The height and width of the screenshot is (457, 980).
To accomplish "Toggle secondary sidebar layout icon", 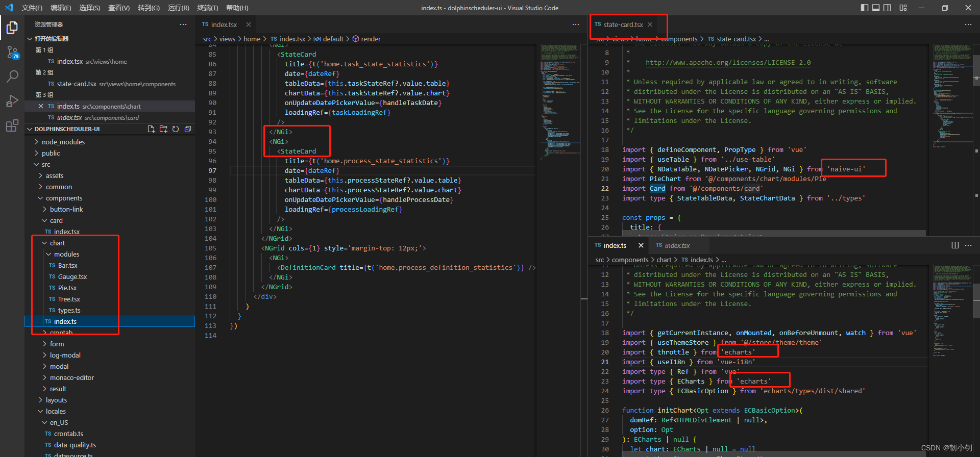I will pyautogui.click(x=888, y=8).
